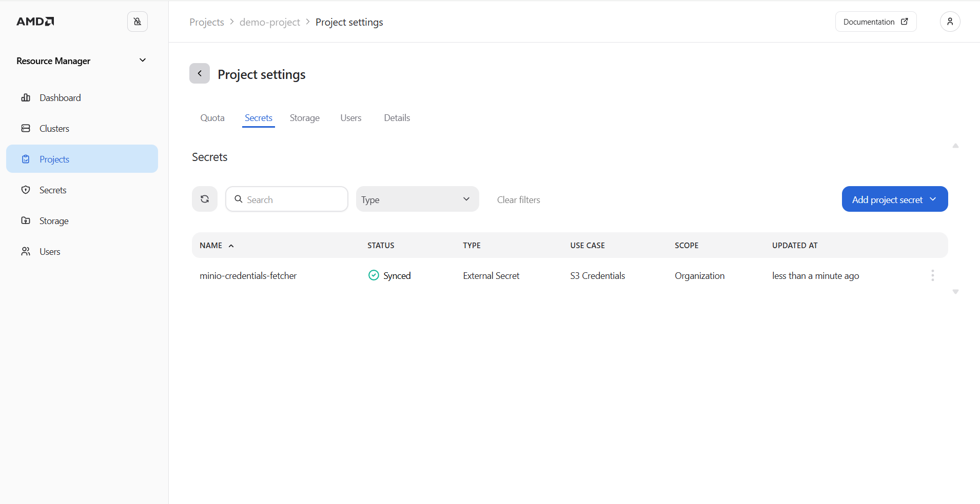Image resolution: width=980 pixels, height=504 pixels.
Task: Click the Clusters server icon
Action: coord(26,128)
